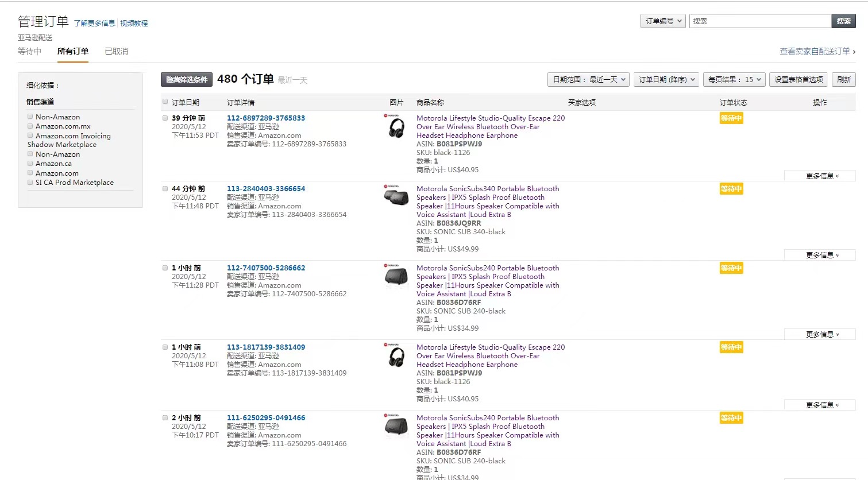868x480 pixels.
Task: Open speaker thumbnail for order 112-7407500-5286662
Action: pyautogui.click(x=396, y=275)
